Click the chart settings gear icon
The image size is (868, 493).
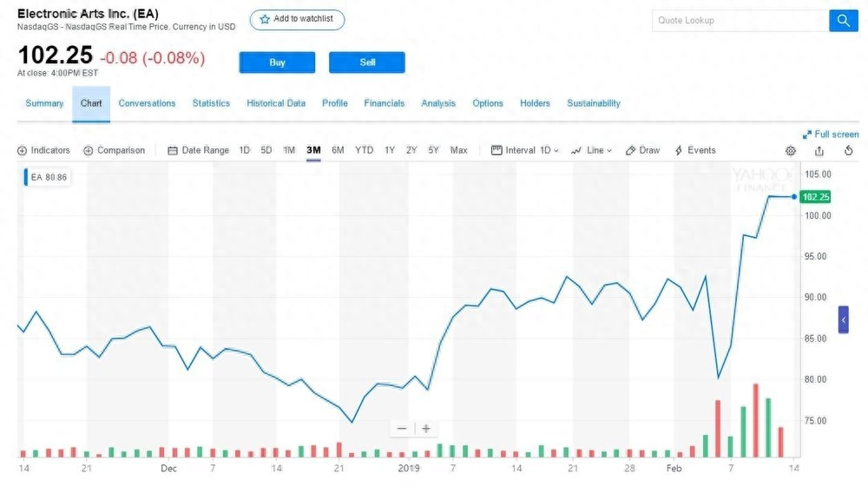[791, 150]
